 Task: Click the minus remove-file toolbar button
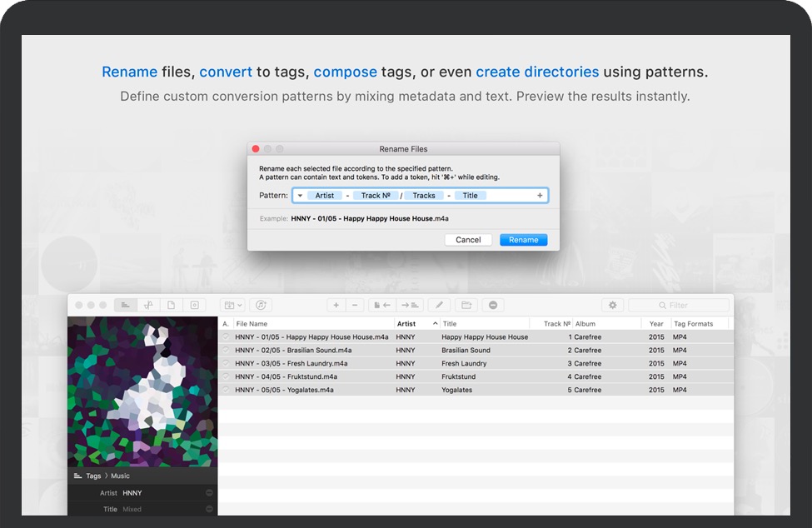355,306
